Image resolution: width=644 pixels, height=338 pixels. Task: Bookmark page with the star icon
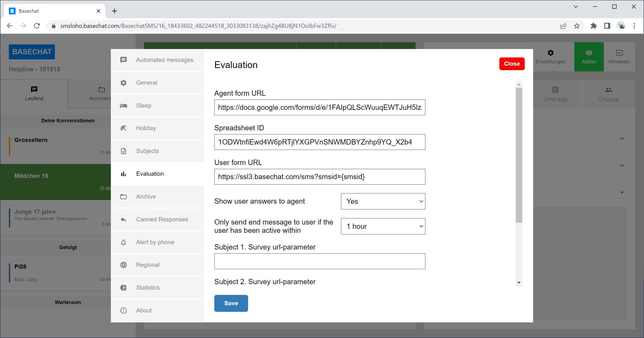pyautogui.click(x=577, y=26)
